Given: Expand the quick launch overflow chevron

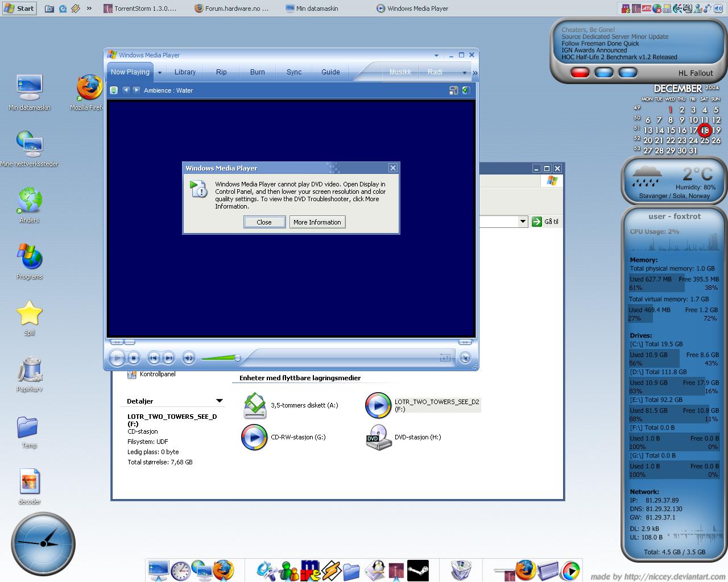Looking at the screenshot, I should 89,9.
